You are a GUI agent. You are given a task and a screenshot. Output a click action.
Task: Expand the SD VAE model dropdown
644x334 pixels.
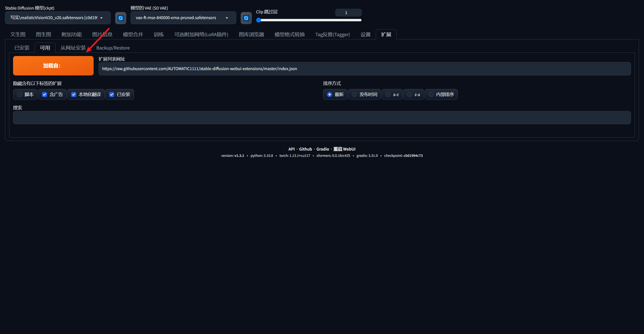pyautogui.click(x=183, y=18)
